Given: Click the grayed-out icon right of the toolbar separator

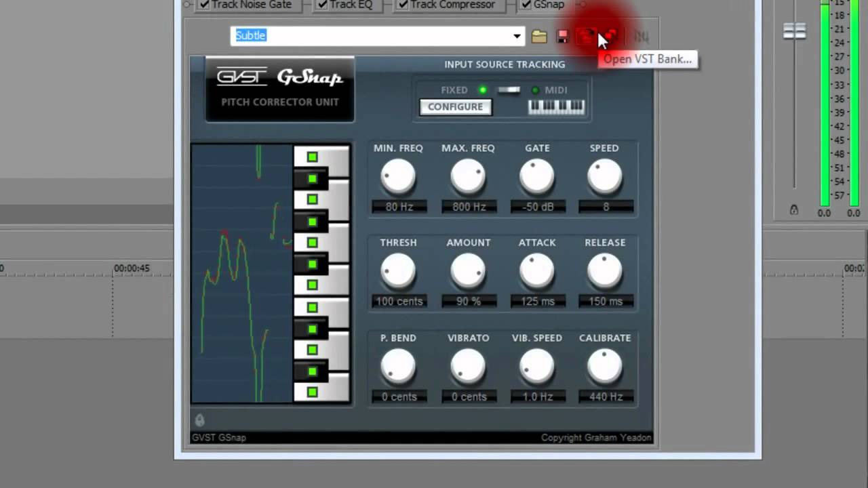Looking at the screenshot, I should click(641, 36).
